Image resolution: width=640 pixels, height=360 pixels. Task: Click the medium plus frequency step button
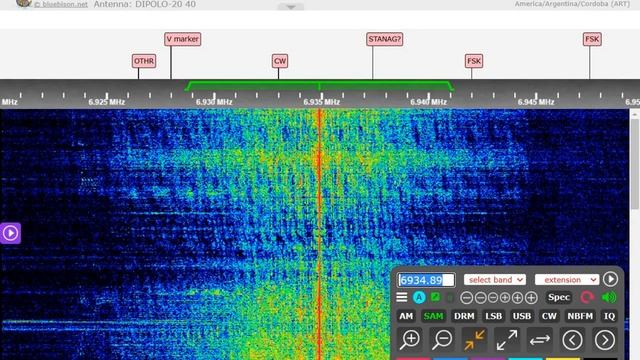(517, 298)
